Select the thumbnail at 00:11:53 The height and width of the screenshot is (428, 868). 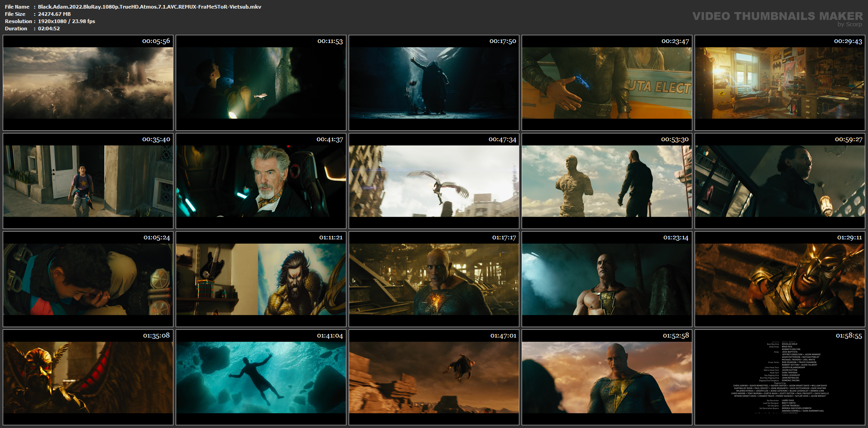[261, 83]
